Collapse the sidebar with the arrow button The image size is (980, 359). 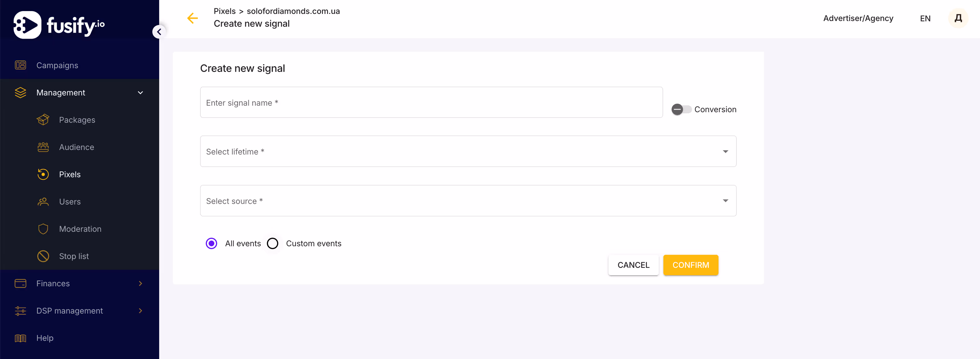click(x=159, y=32)
